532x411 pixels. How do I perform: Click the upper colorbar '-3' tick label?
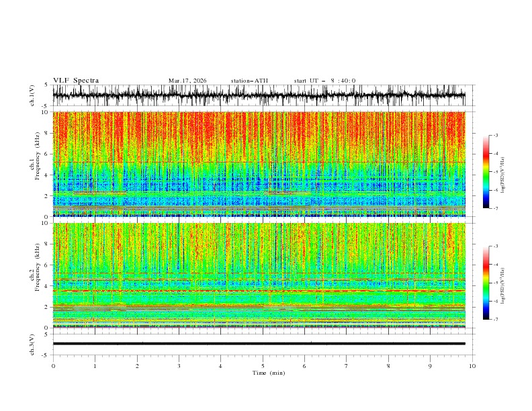pyautogui.click(x=496, y=135)
